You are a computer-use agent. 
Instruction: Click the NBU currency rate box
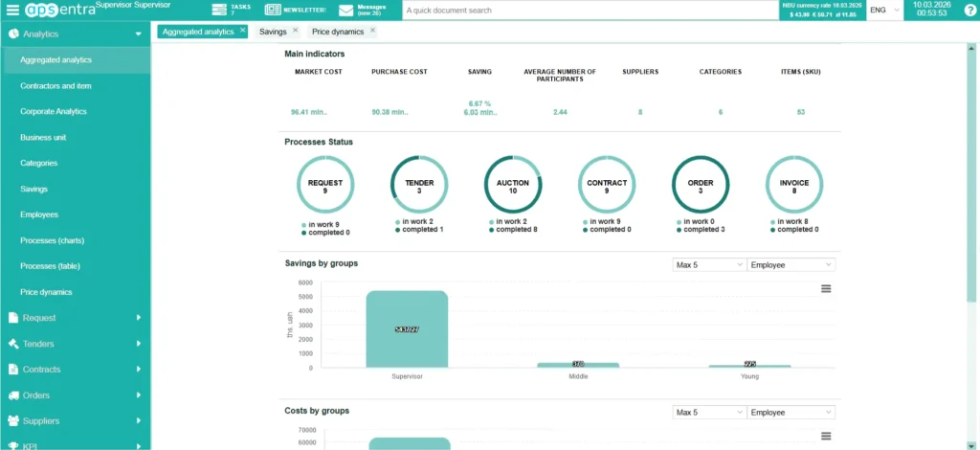tap(822, 10)
